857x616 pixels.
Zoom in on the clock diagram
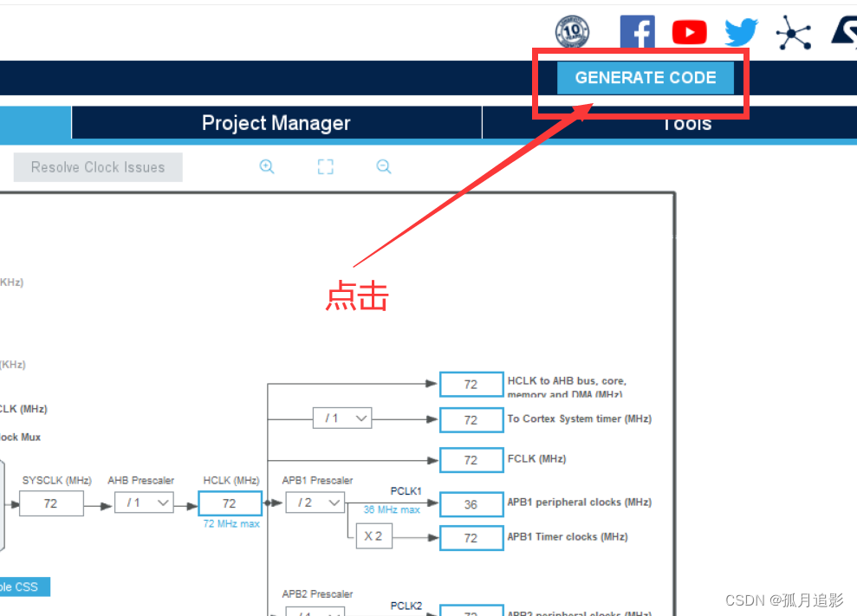tap(267, 166)
